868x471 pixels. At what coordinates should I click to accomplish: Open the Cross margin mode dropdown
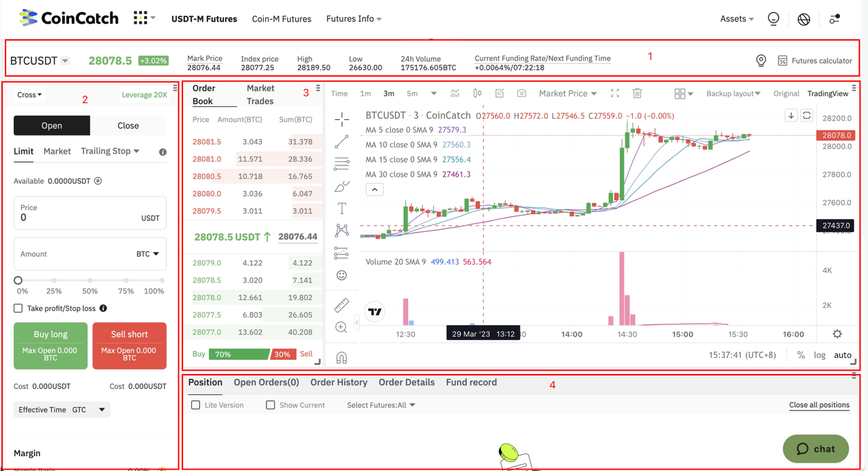click(x=30, y=95)
